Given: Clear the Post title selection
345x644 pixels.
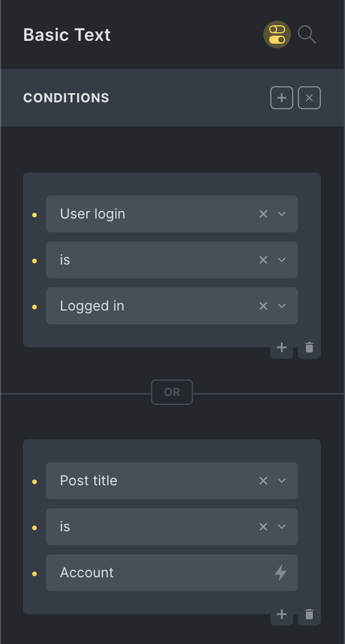Looking at the screenshot, I should click(x=263, y=481).
